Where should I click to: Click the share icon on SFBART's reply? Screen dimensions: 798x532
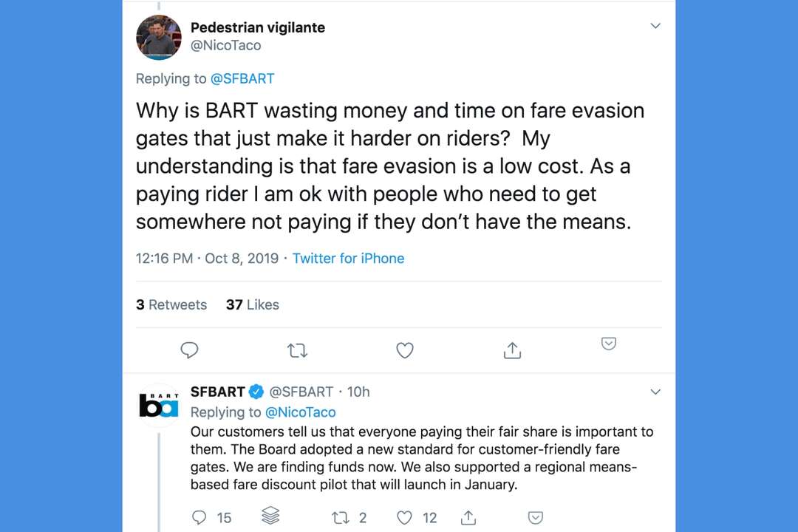click(469, 517)
